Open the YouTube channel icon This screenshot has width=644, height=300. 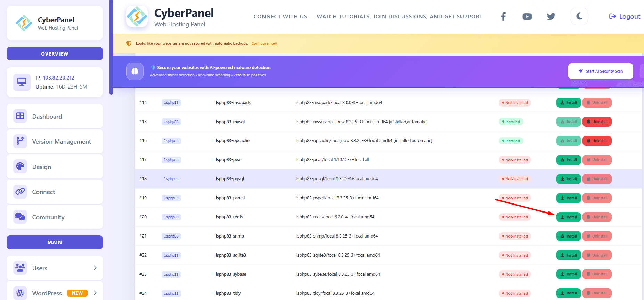click(527, 16)
